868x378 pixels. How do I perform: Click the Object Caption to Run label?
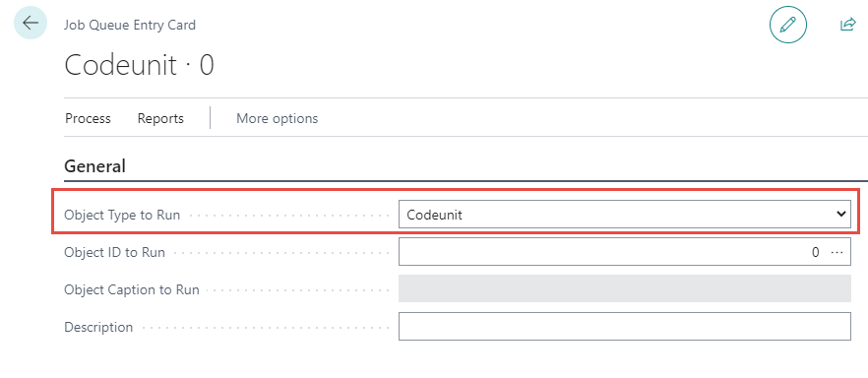tap(132, 289)
